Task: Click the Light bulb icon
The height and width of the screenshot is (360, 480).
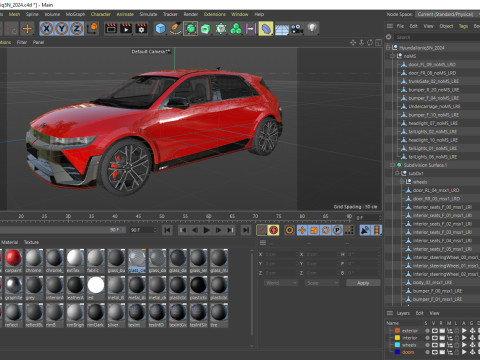Action: click(312, 28)
